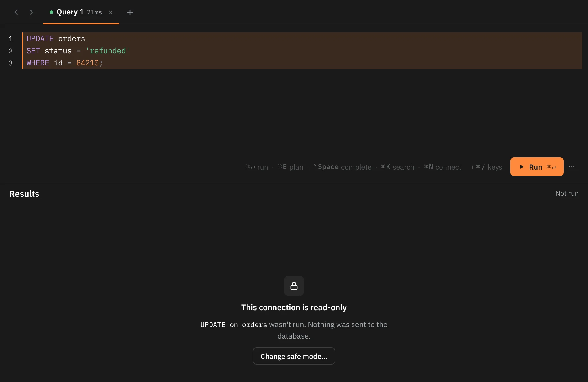Place cursor on the SET status line
588x382 pixels.
[x=302, y=51]
